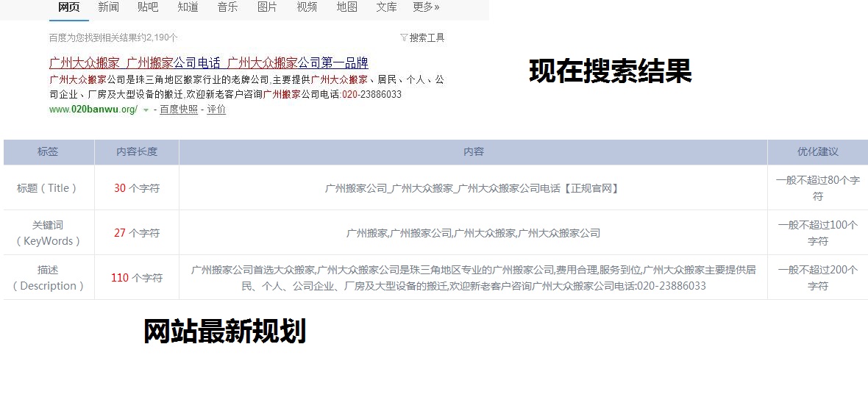The height and width of the screenshot is (394, 868).
Task: Switch to the 视频 tab
Action: point(307,7)
